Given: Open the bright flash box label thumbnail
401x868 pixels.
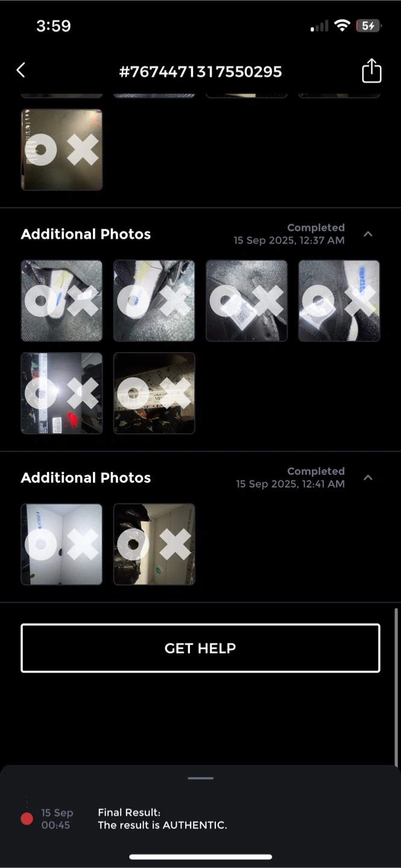Looking at the screenshot, I should click(62, 393).
